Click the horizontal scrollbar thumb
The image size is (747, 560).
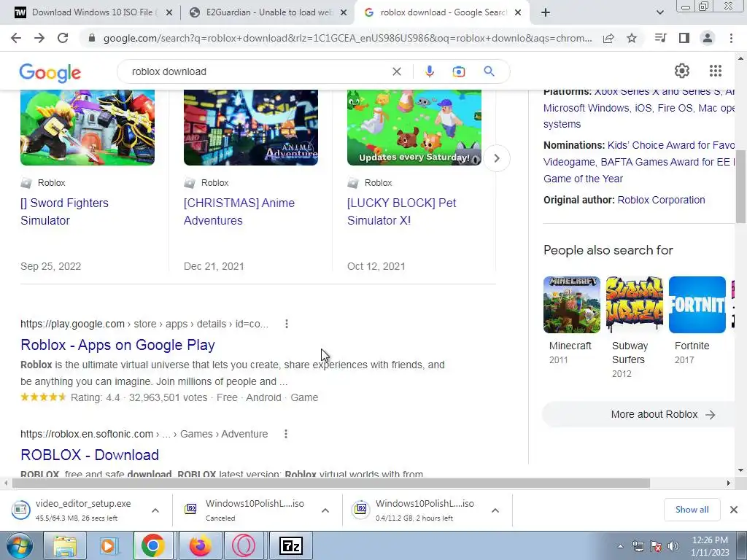[331, 483]
